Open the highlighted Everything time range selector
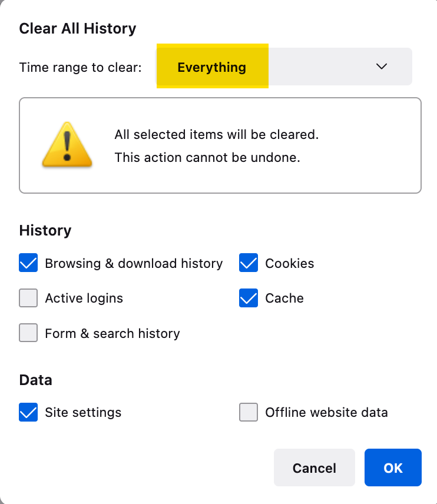Image resolution: width=437 pixels, height=504 pixels. tap(284, 67)
